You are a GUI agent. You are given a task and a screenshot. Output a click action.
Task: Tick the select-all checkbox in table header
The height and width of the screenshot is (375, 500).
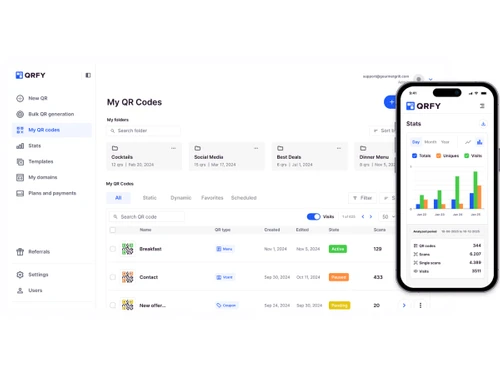tap(113, 230)
